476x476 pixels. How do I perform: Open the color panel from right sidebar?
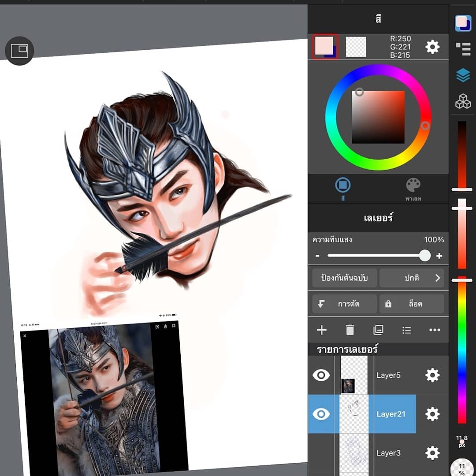463,23
